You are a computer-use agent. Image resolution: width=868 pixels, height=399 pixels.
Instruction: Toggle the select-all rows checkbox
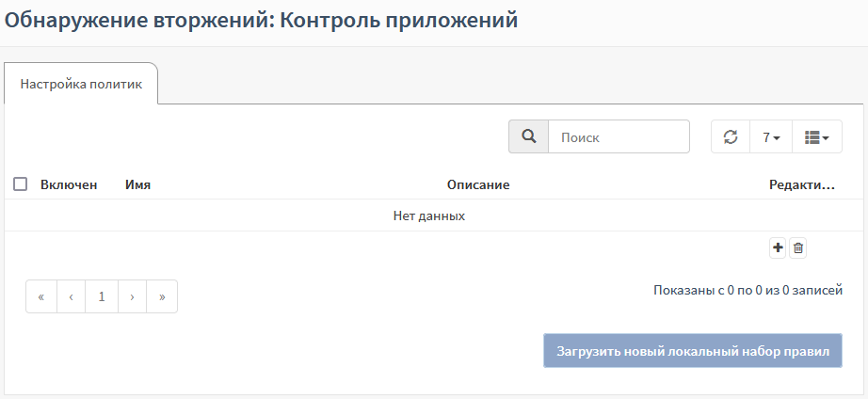pos(20,184)
